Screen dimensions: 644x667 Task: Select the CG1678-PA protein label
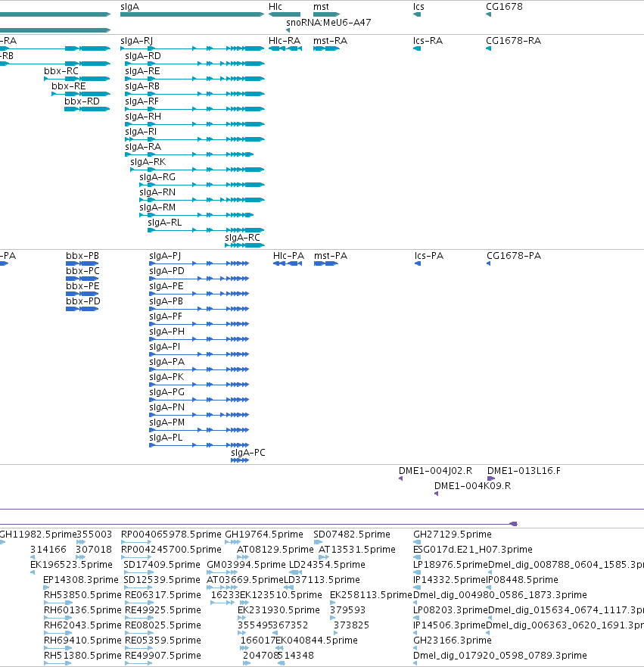(514, 256)
